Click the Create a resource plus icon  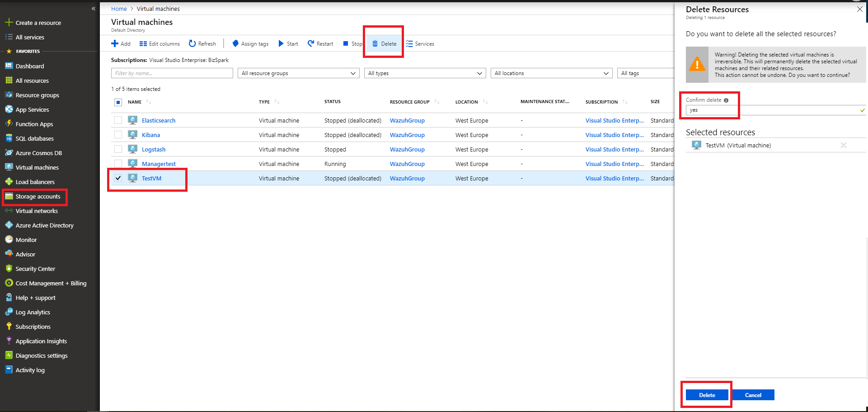click(x=9, y=23)
